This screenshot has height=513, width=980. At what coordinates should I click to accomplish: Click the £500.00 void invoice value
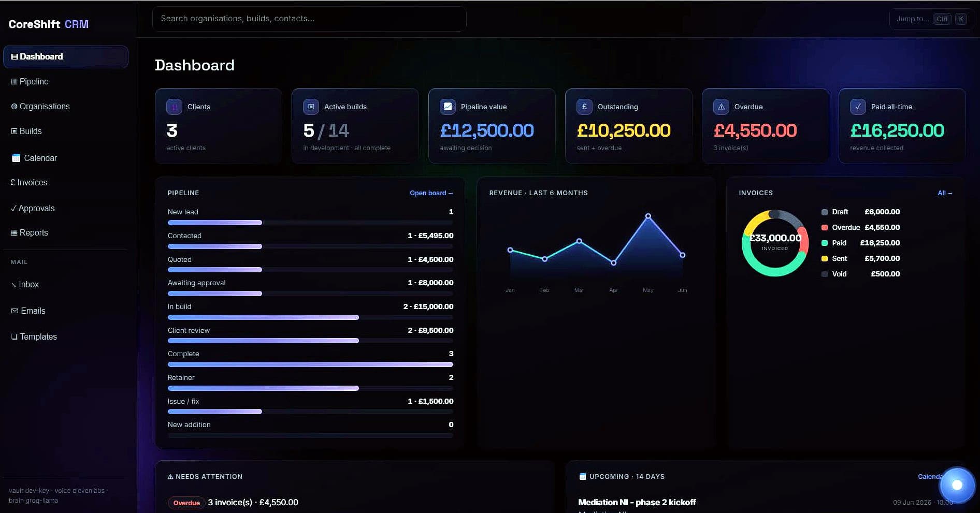[885, 274]
